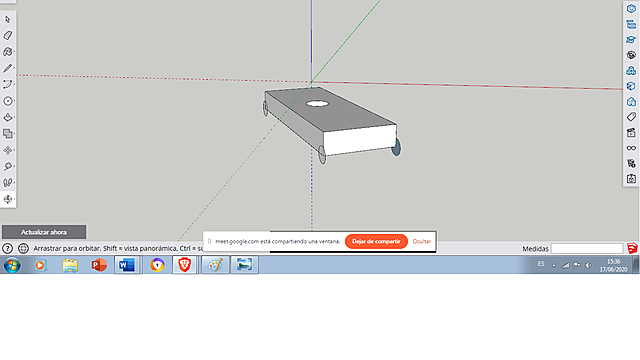Click the help question-mark icon
This screenshot has width=640, height=360.
(x=7, y=248)
